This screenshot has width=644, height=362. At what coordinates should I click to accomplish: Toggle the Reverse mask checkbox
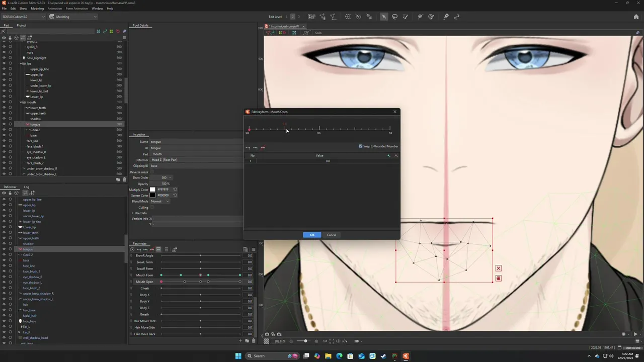[152, 172]
